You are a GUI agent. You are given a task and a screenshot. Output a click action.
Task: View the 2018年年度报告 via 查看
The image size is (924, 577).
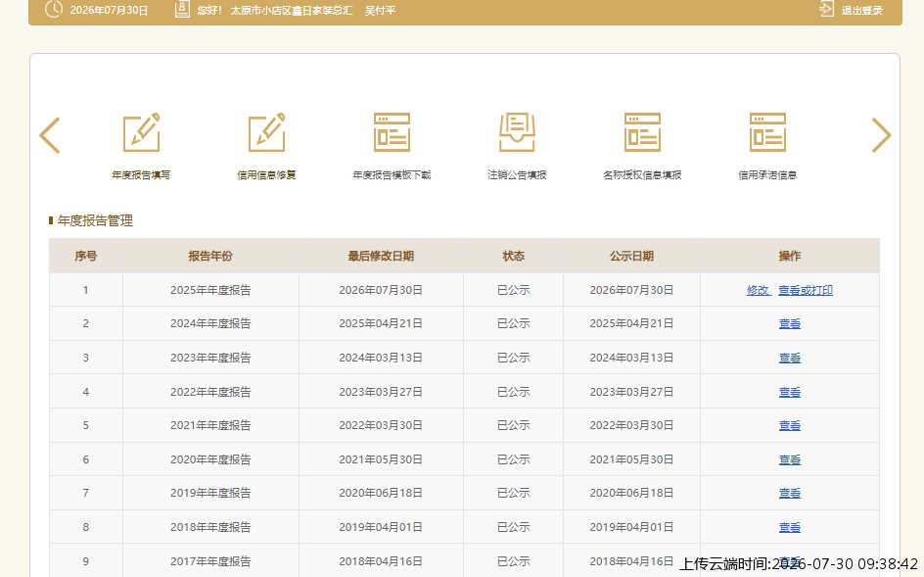coord(790,527)
